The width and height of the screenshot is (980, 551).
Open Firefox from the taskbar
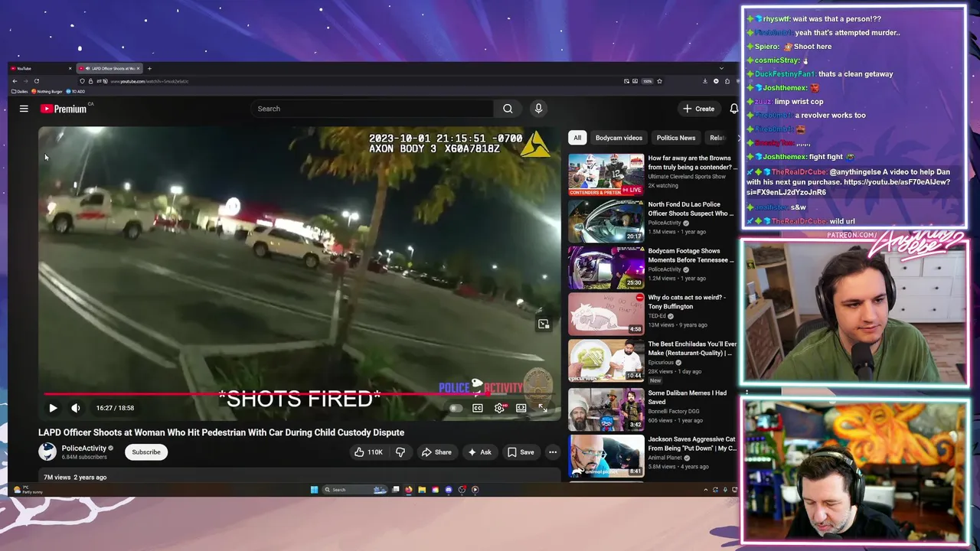(409, 490)
